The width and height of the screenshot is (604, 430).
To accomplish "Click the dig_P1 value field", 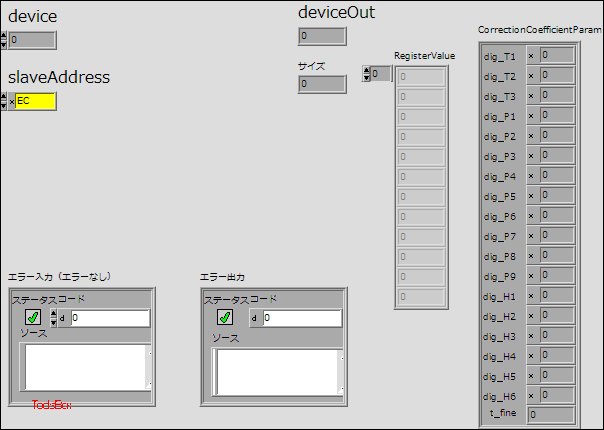I will (557, 116).
